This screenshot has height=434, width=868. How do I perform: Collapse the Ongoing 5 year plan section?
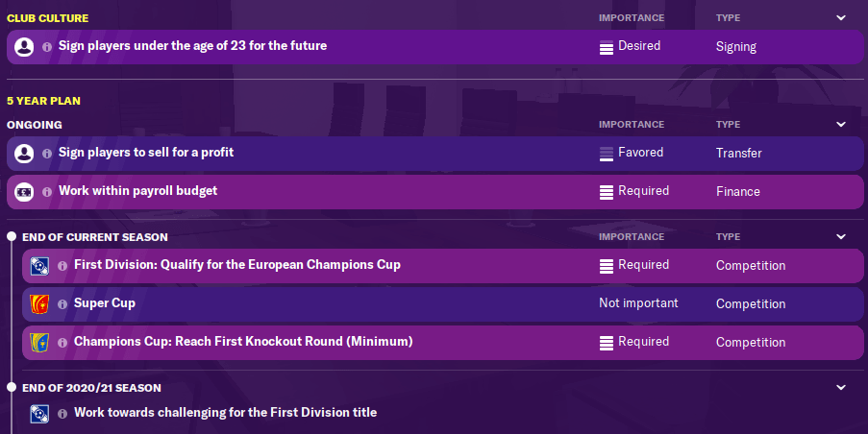click(x=841, y=125)
